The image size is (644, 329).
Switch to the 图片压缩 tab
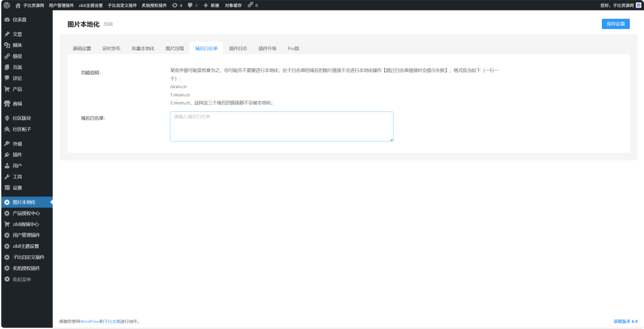pos(174,48)
